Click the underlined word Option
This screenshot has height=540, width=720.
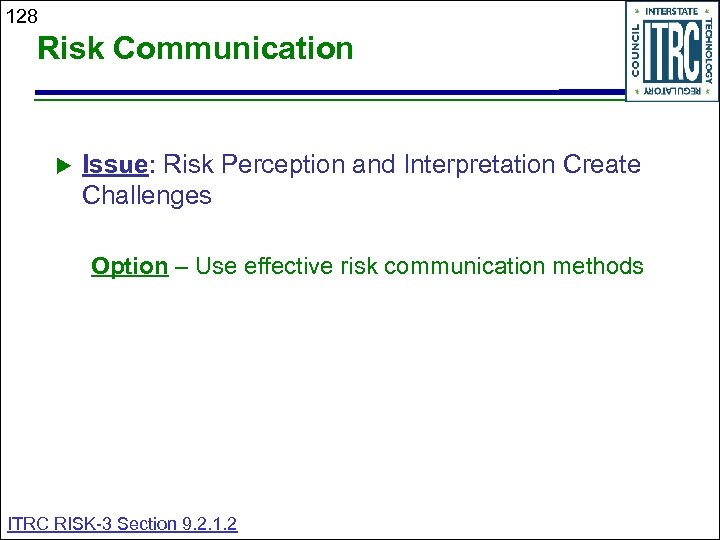pyautogui.click(x=129, y=266)
